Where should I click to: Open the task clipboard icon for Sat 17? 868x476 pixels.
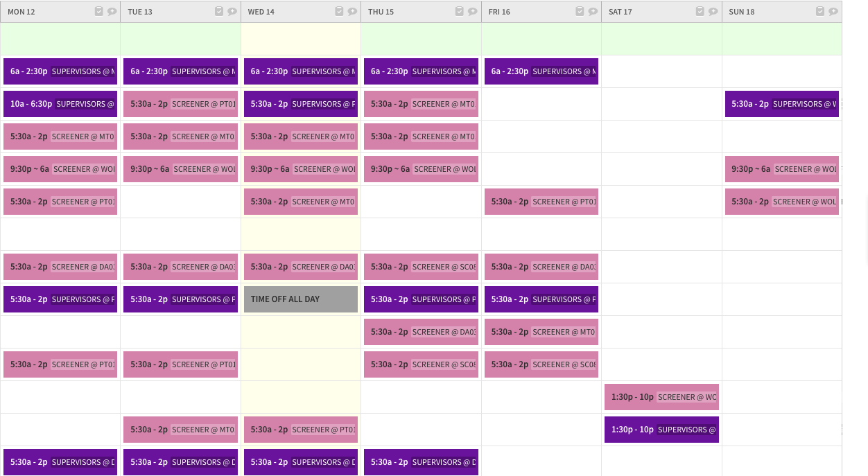(700, 11)
